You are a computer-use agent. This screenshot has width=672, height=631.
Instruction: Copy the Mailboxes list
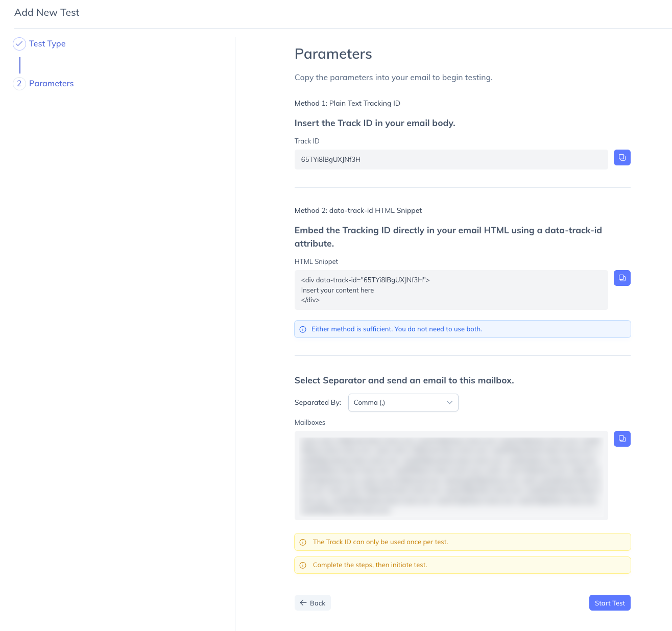tap(622, 439)
